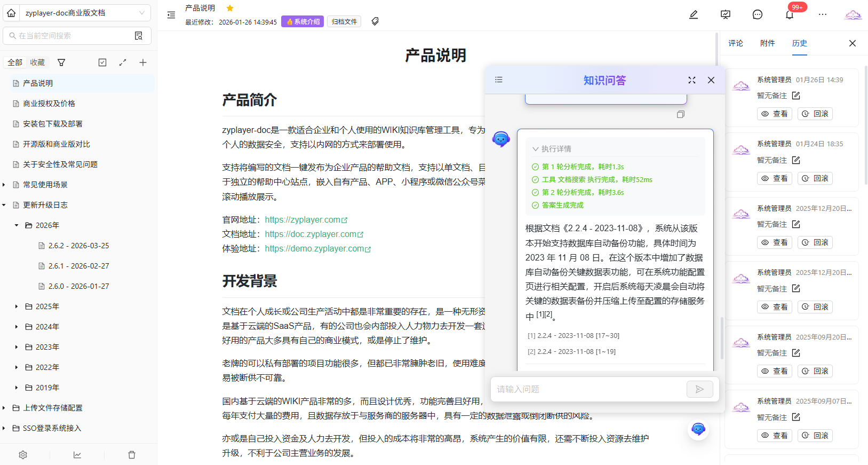Open the user avatar menu
This screenshot has height=465, width=868.
click(853, 14)
